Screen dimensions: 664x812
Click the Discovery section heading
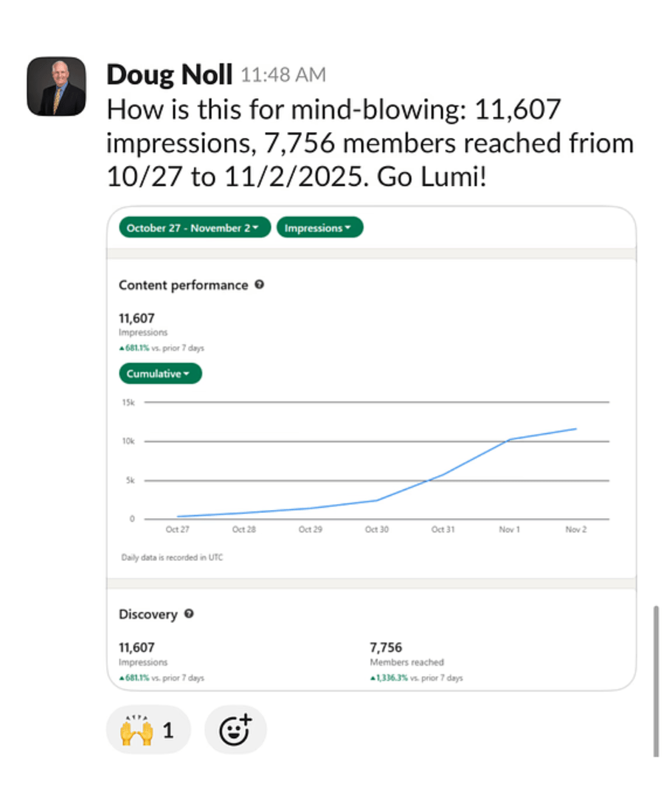click(148, 614)
